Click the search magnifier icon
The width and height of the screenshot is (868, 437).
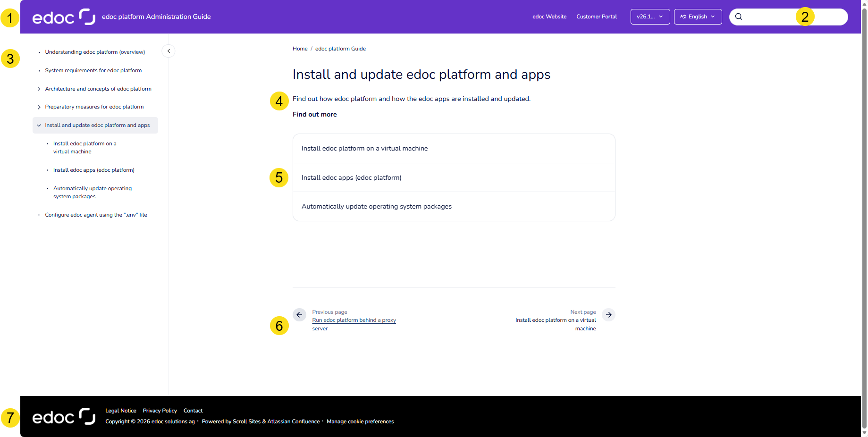[x=739, y=17]
